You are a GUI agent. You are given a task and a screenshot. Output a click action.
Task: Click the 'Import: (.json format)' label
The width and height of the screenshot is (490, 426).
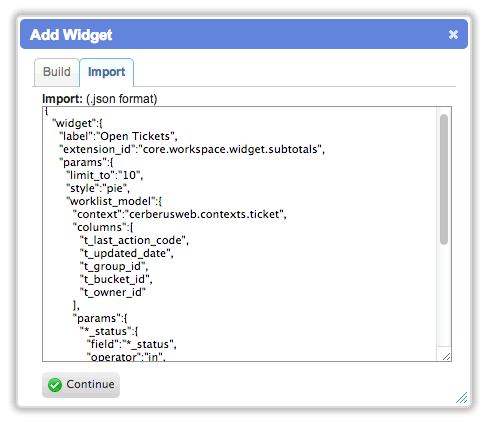[99, 99]
